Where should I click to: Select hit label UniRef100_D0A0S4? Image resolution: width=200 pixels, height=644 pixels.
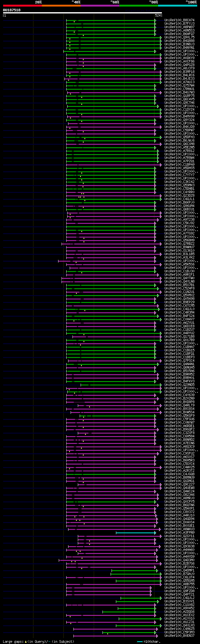click(179, 522)
